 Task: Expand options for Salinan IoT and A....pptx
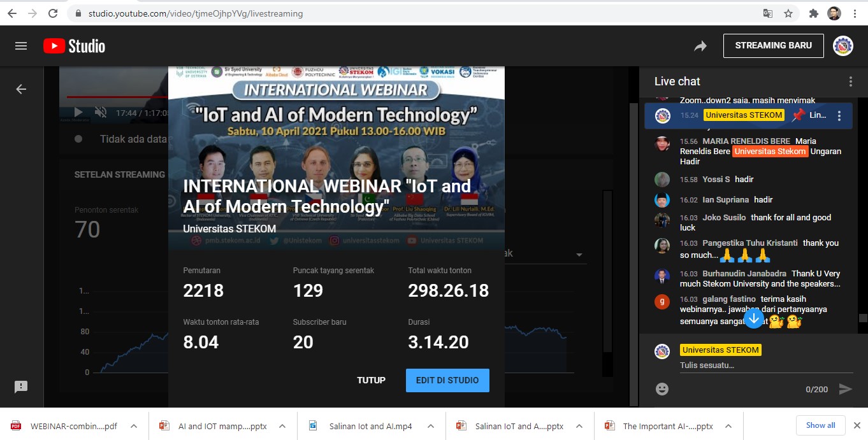[579, 426]
